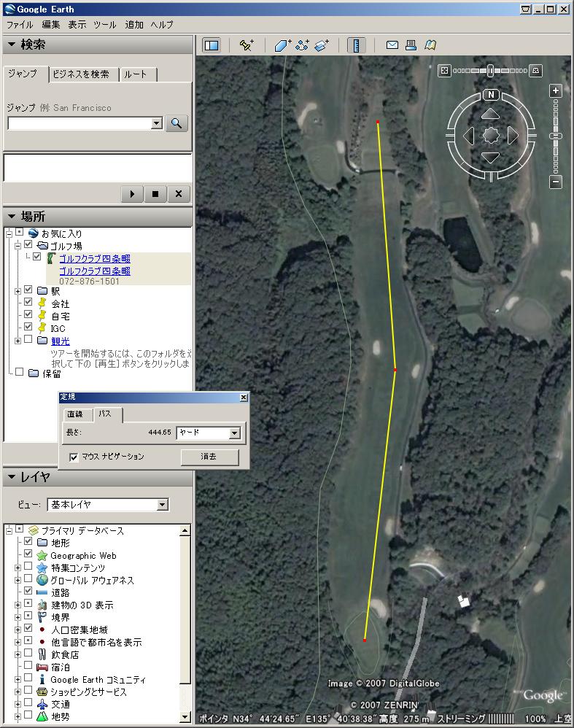This screenshot has height=728, width=574.
Task: Close the 定規 ruler dialog
Action: coord(244,398)
